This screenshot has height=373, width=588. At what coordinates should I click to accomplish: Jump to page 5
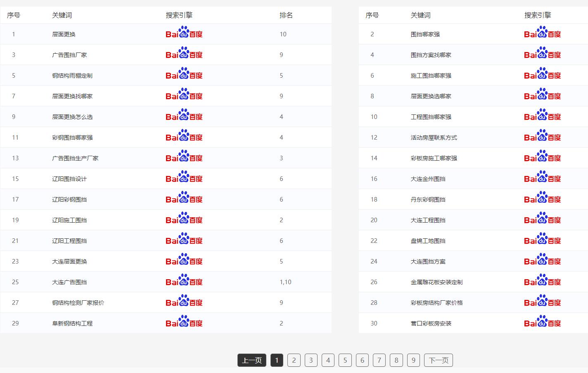[x=345, y=360]
